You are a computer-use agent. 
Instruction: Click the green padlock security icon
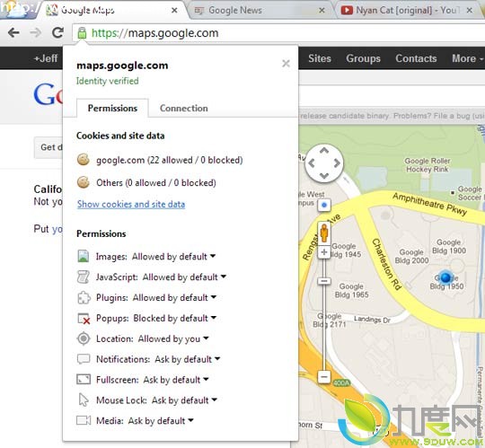pyautogui.click(x=82, y=33)
